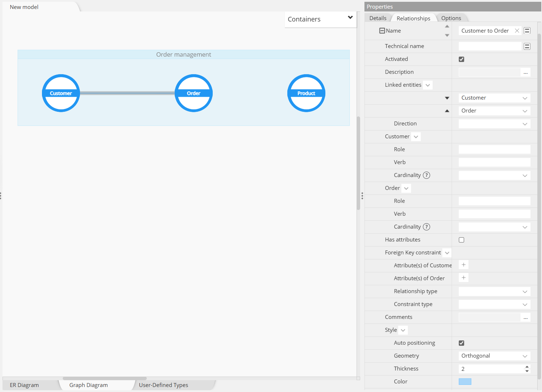Click the Cardinality help icon under Customer
Image resolution: width=542 pixels, height=392 pixels.
click(x=426, y=175)
